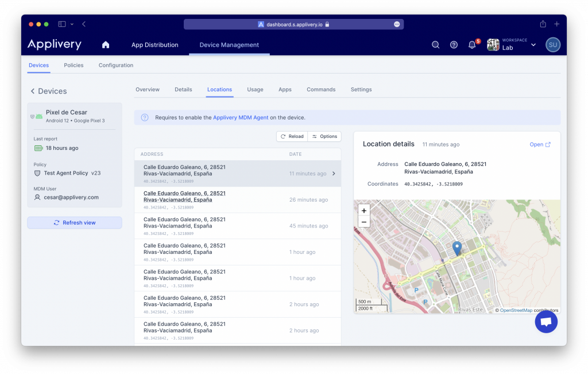Go back to Devices list chevron
The image size is (588, 374).
[x=33, y=91]
